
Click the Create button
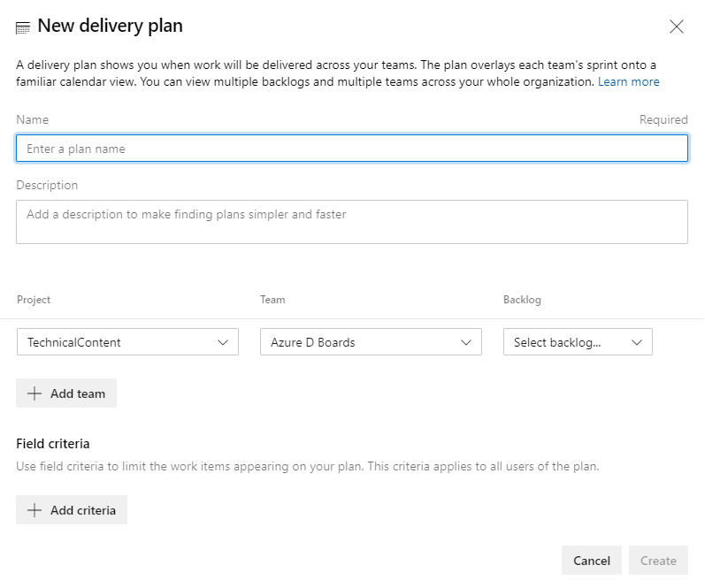click(658, 560)
